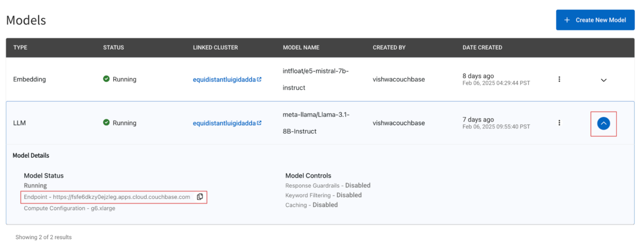
Task: Click the MODEL NAME column header
Action: [301, 47]
